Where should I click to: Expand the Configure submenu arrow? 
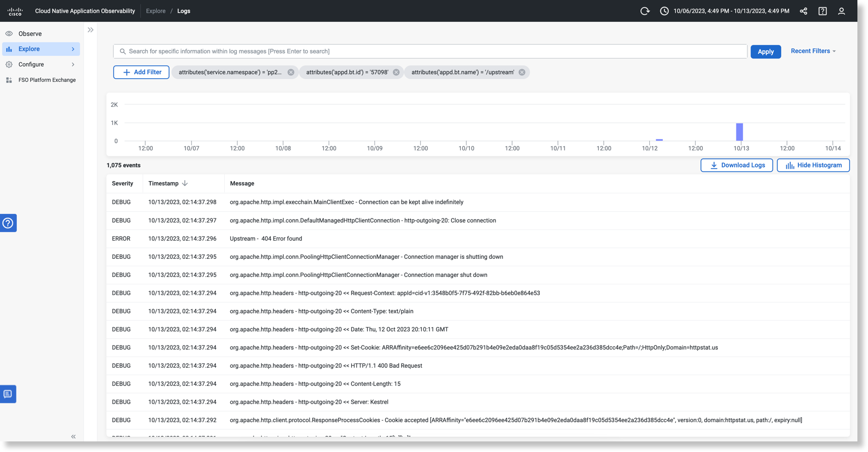click(73, 65)
